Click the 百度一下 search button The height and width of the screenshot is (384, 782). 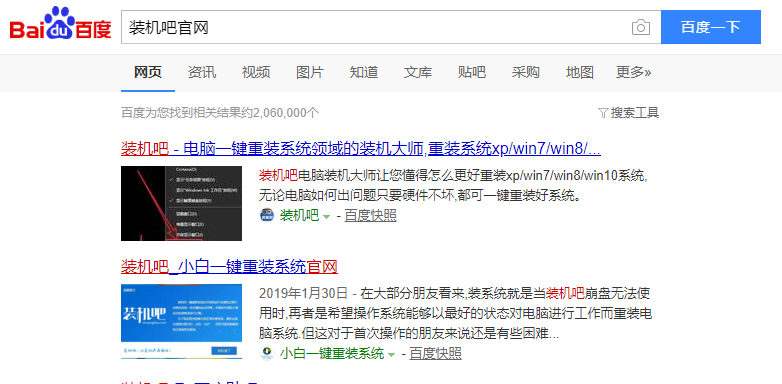(x=711, y=27)
